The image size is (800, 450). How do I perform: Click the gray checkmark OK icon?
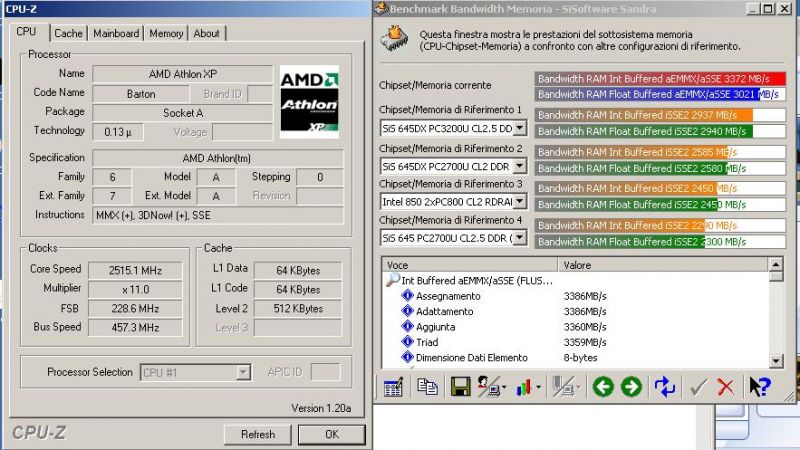[698, 387]
